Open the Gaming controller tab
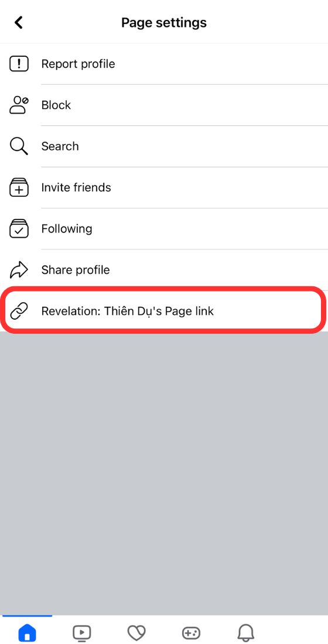The image size is (328, 644). click(191, 632)
